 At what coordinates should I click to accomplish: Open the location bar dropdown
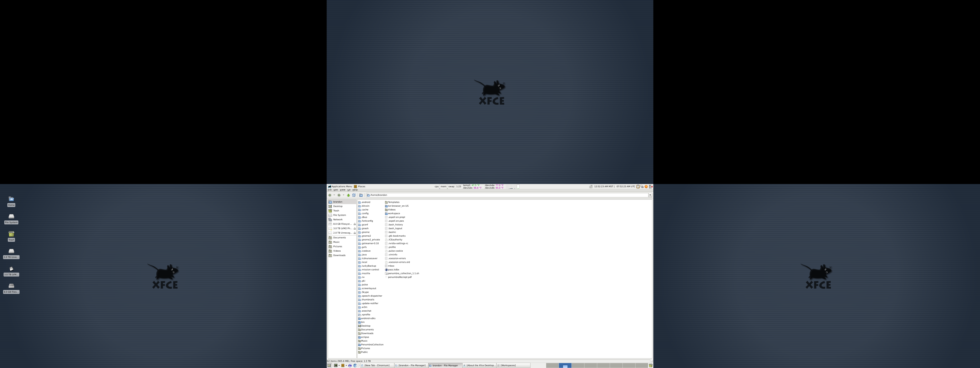[x=650, y=195]
